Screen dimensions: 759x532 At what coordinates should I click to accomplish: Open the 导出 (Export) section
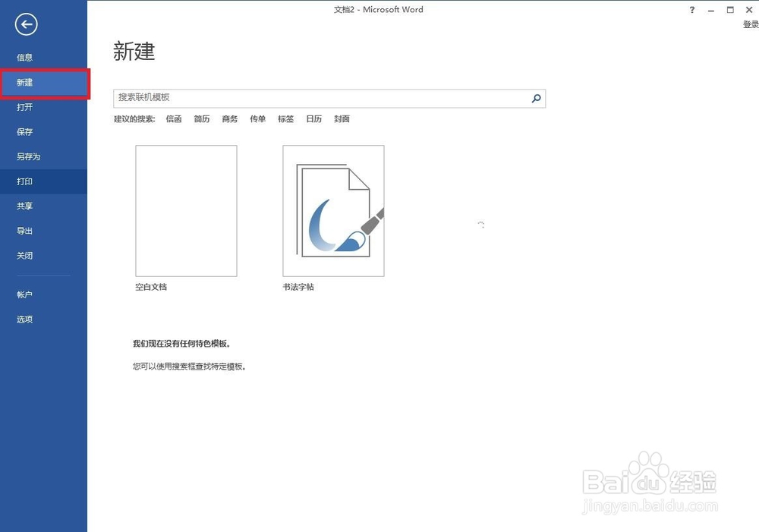[x=24, y=231]
